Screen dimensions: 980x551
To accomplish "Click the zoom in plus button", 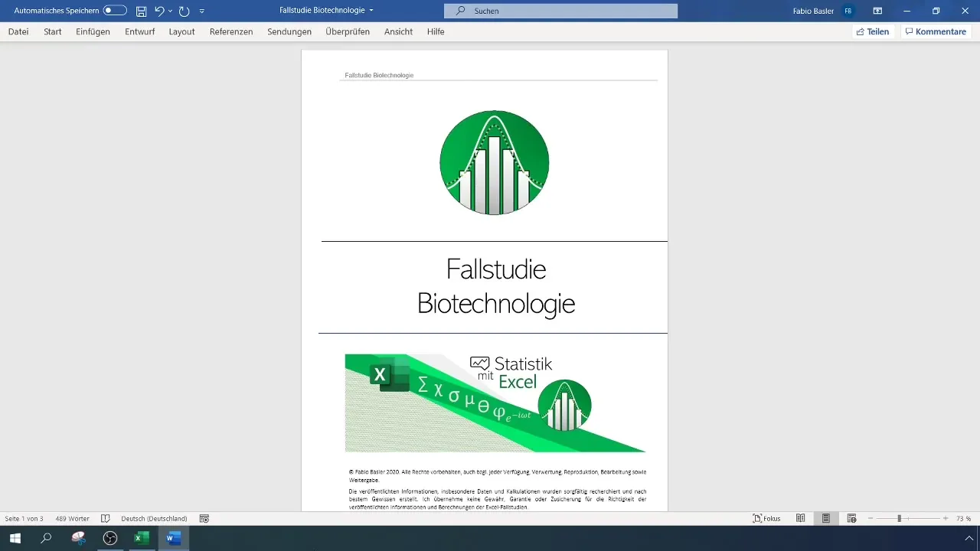I will [946, 518].
